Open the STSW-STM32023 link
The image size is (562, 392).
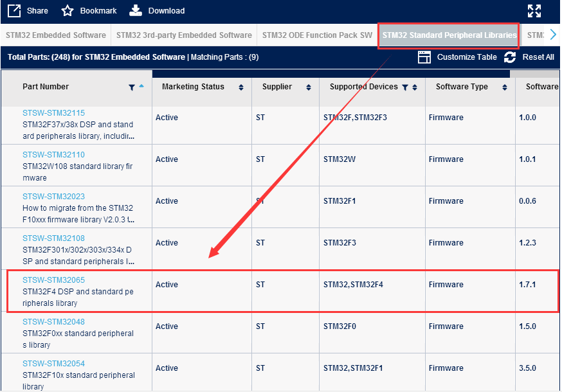[53, 197]
